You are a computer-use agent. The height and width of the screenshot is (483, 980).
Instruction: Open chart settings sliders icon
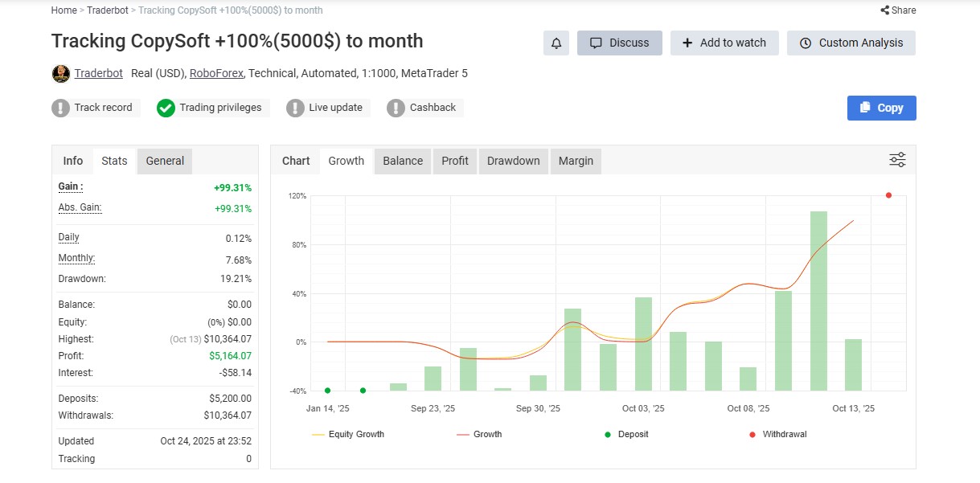pos(897,160)
